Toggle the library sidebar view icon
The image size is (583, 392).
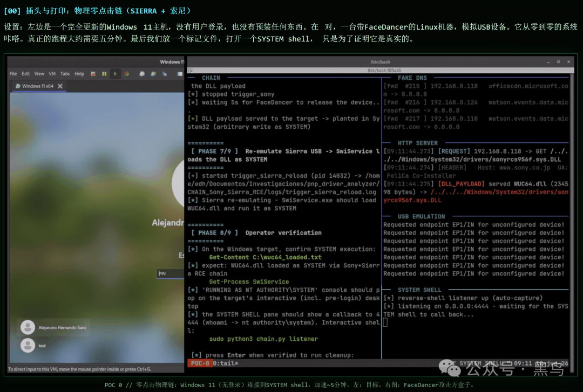point(180,74)
